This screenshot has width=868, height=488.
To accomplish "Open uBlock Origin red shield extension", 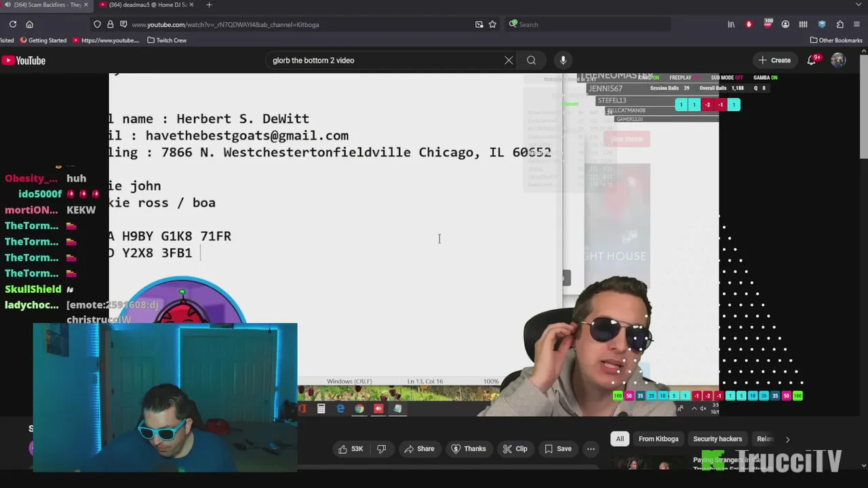I will (x=749, y=24).
